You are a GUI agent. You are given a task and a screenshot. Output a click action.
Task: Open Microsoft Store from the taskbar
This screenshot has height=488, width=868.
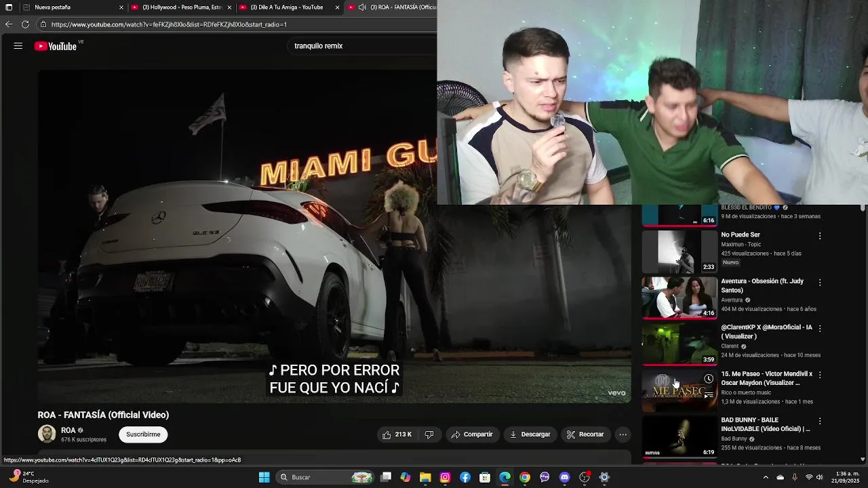coord(485,477)
